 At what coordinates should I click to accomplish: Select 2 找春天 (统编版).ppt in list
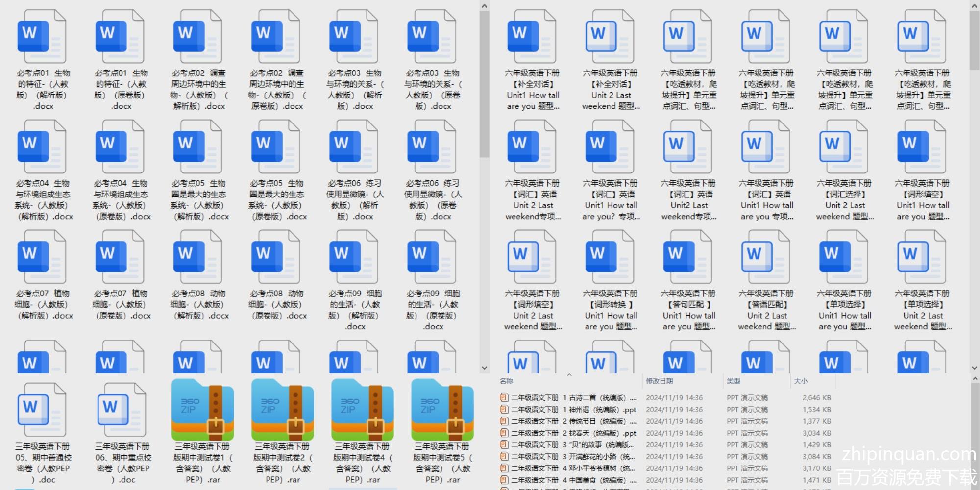573,433
